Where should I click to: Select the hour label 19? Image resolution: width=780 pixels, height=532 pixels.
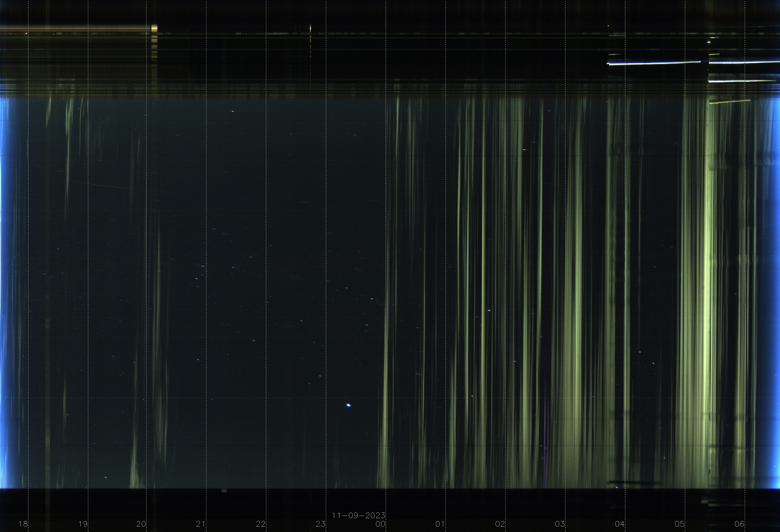pos(83,524)
